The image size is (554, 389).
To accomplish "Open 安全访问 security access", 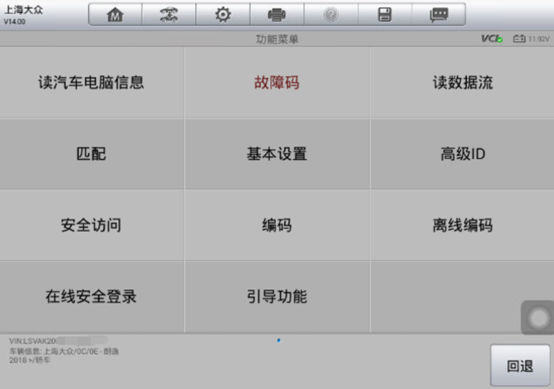I will point(92,225).
